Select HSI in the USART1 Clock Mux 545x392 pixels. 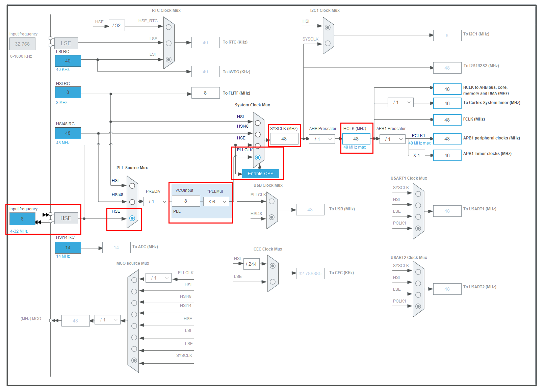pos(418,205)
